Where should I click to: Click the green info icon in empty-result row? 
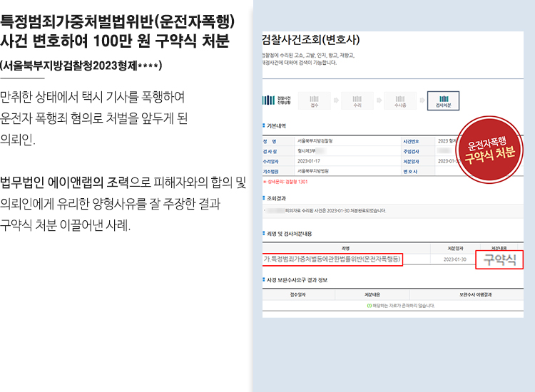pos(369,305)
